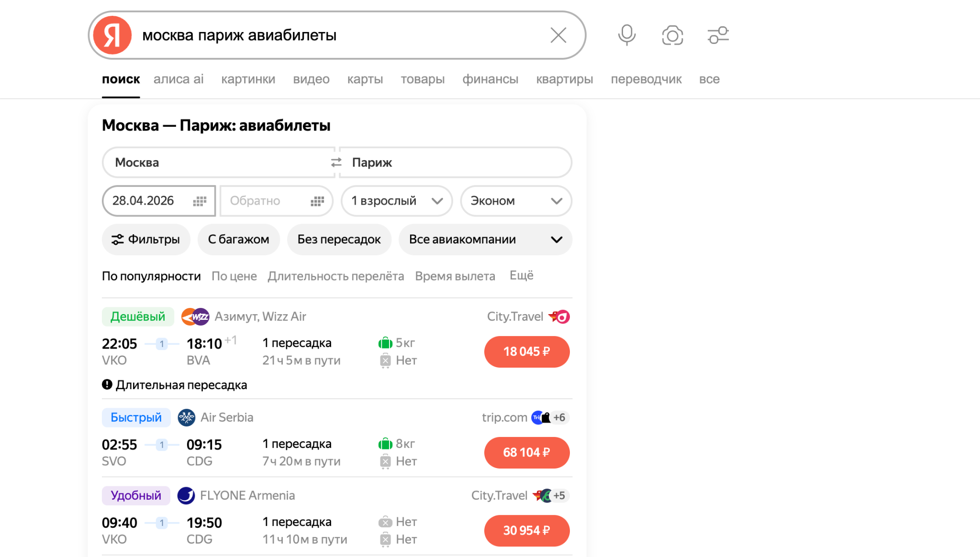Open calendar icon in departure date field
980x557 pixels.
pos(200,201)
